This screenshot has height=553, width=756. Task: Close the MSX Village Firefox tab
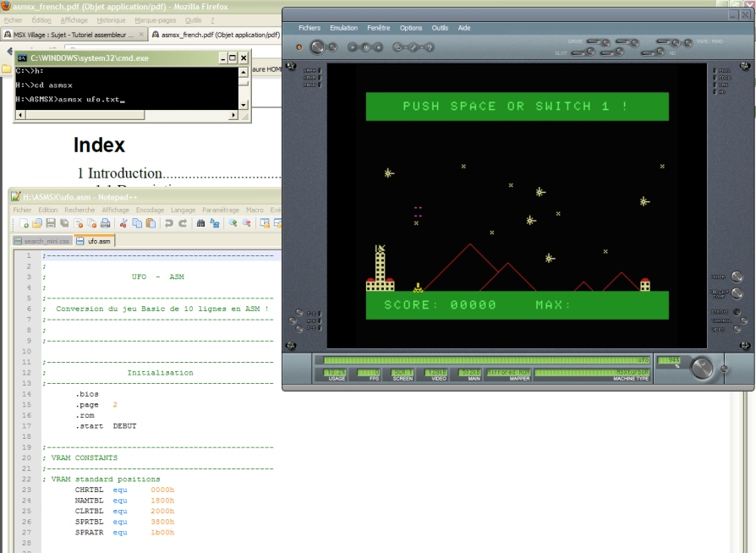[x=141, y=35]
